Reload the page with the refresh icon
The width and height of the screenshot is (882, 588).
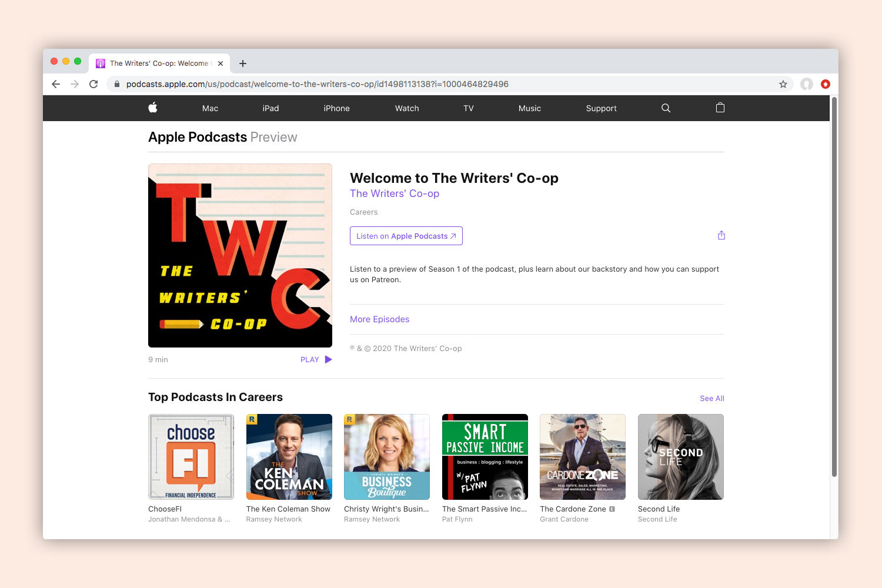pos(93,84)
